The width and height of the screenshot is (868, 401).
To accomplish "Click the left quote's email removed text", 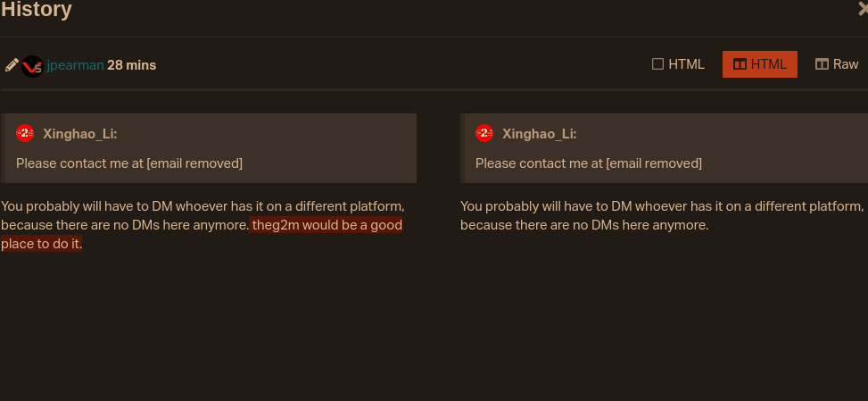I will (x=194, y=163).
